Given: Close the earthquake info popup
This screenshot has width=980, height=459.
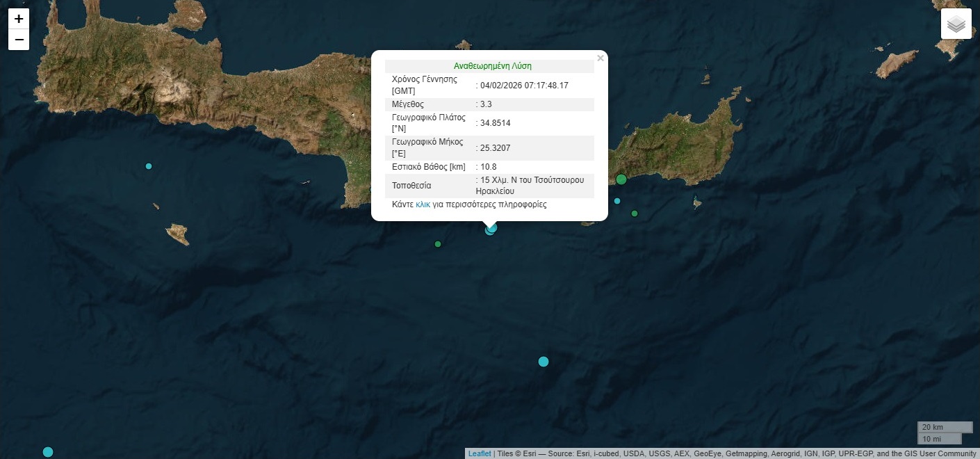Looking at the screenshot, I should pos(601,58).
